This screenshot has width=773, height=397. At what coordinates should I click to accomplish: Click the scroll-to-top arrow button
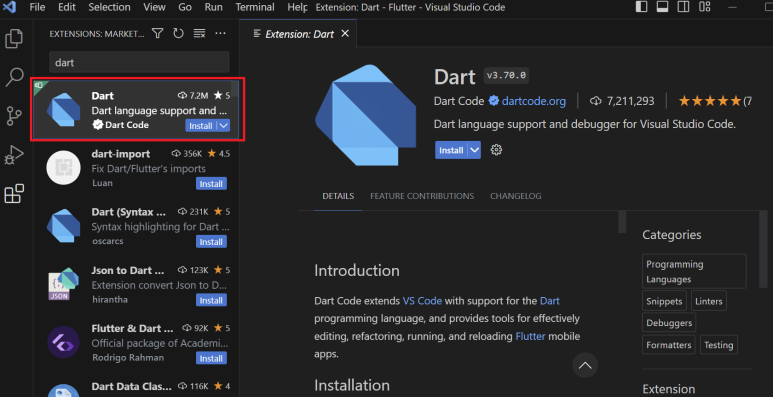585,365
